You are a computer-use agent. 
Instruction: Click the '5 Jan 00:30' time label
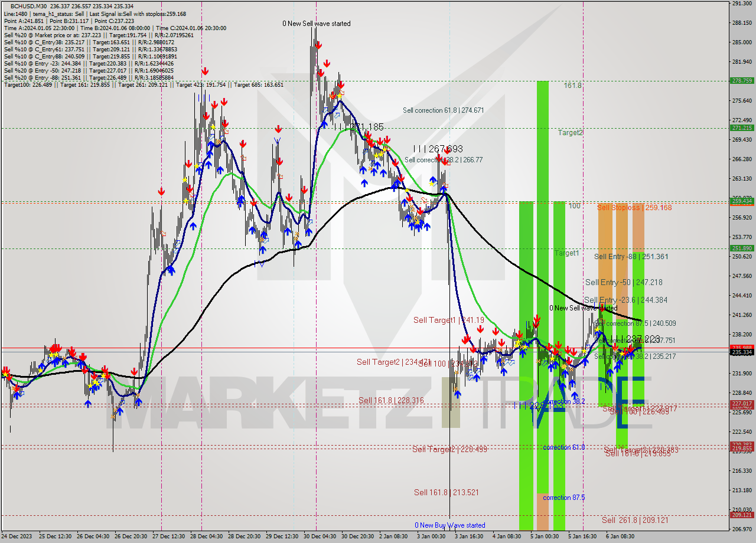(545, 537)
